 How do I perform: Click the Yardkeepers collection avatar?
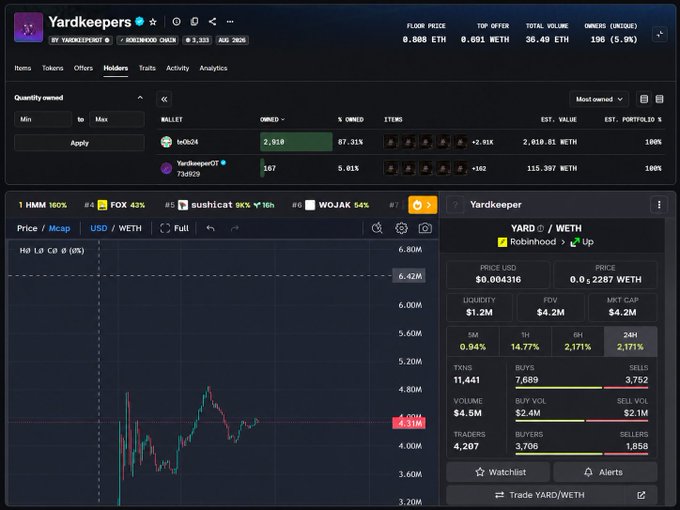(x=29, y=27)
